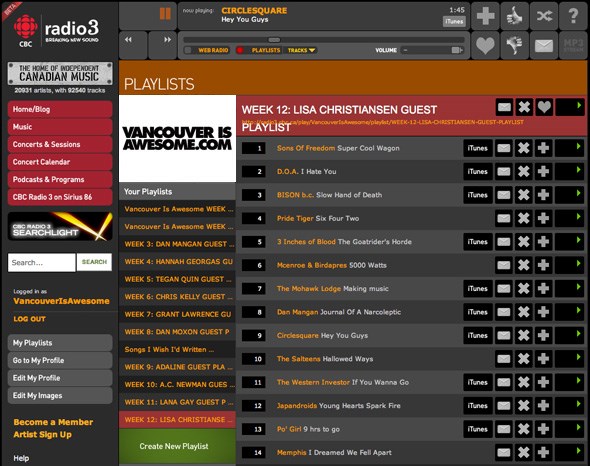The width and height of the screenshot is (590, 466).
Task: Toggle the Playlists mode red indicator
Action: [240, 50]
